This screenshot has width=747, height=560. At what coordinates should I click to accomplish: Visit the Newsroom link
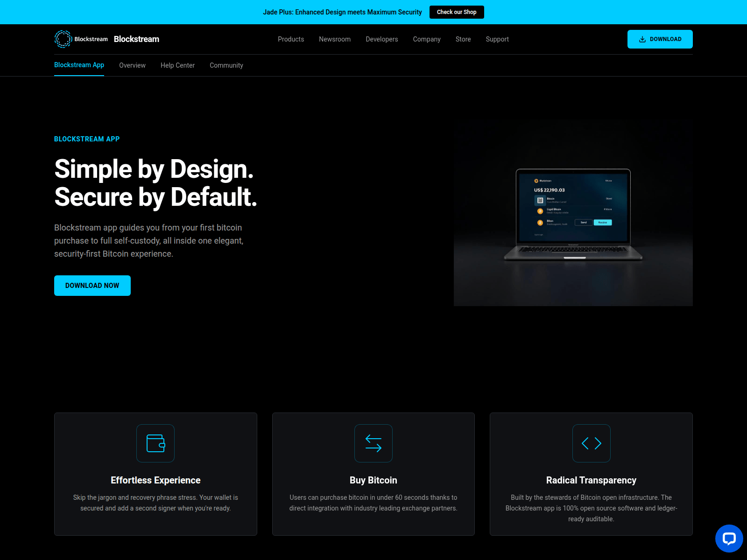334,39
